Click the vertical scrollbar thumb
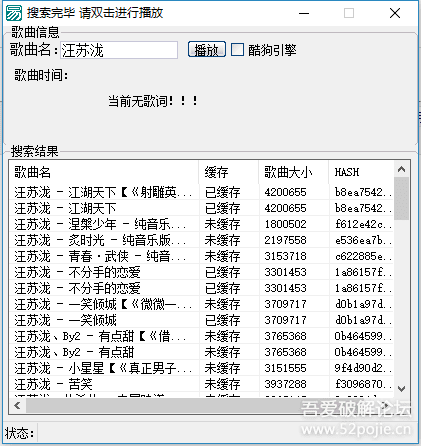421x446 pixels. tap(401, 199)
